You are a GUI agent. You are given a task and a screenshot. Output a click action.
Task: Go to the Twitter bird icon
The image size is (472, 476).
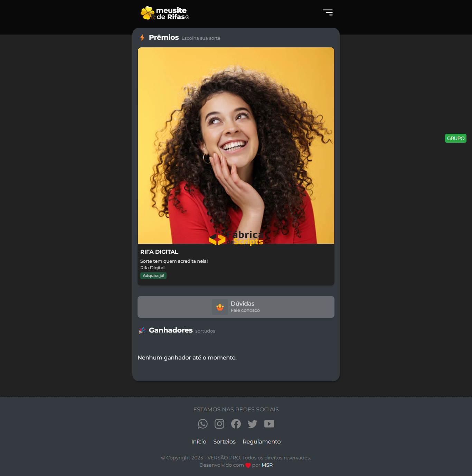coord(253,424)
